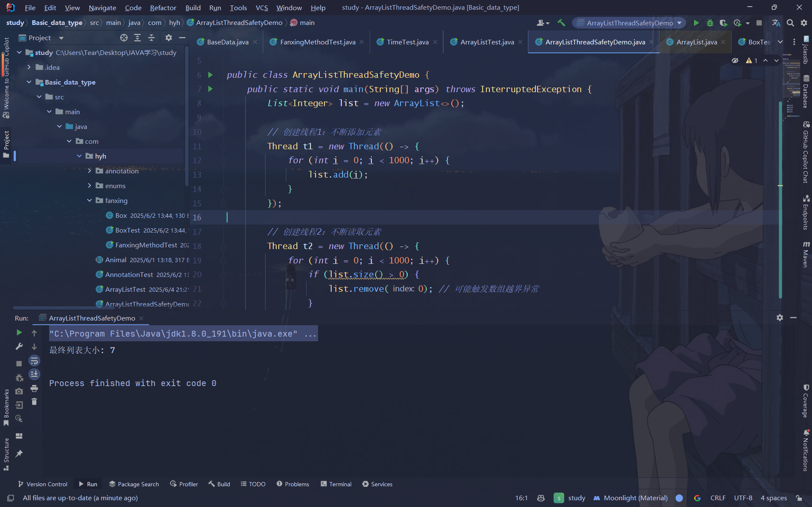Click the print icon in Run panel
The width and height of the screenshot is (812, 507).
(x=34, y=388)
